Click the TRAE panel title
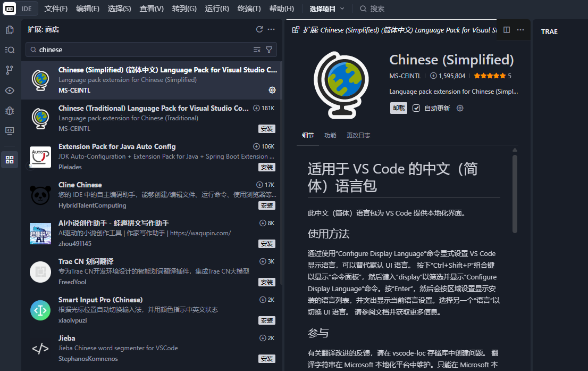This screenshot has height=371, width=588. (549, 32)
